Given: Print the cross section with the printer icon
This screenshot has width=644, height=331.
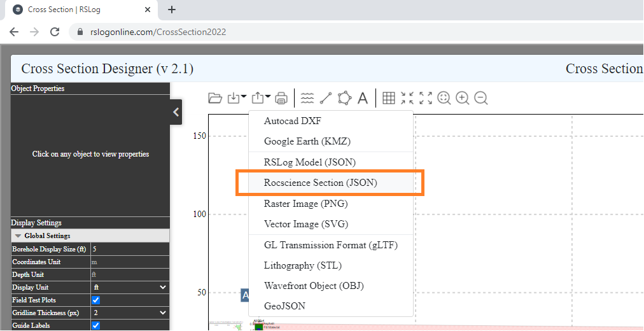Looking at the screenshot, I should point(281,98).
